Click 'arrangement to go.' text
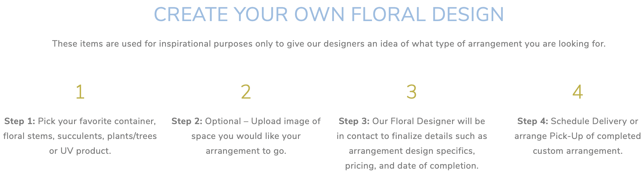 [x=246, y=151]
